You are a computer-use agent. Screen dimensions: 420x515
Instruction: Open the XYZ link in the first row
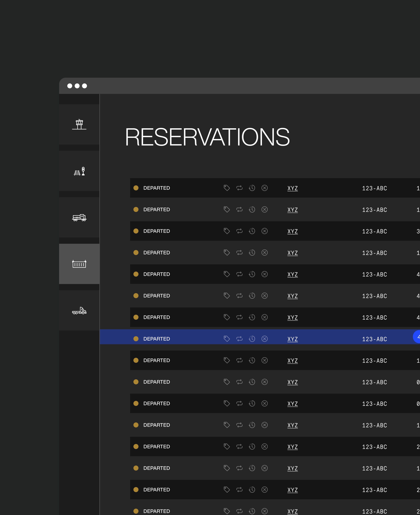pyautogui.click(x=292, y=188)
